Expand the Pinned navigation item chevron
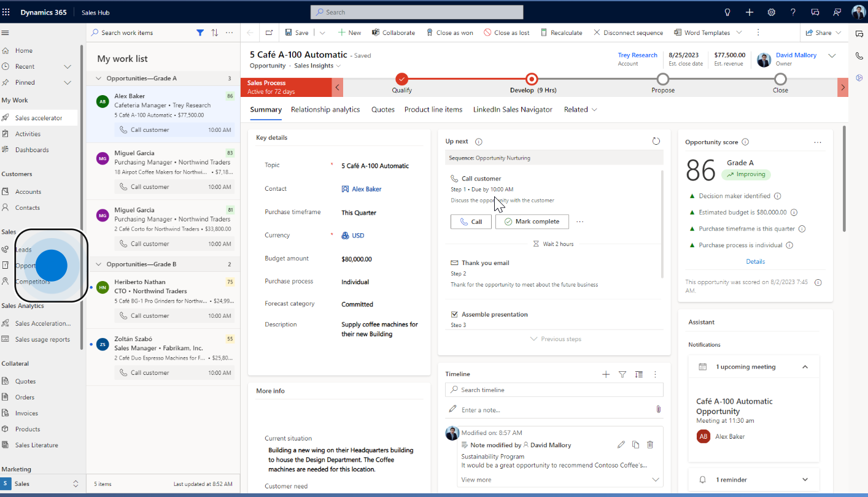 [68, 82]
